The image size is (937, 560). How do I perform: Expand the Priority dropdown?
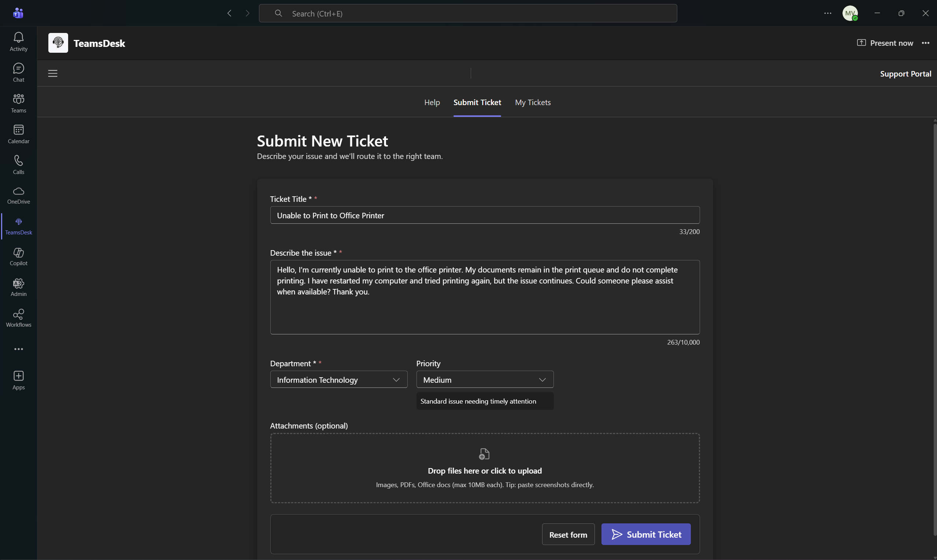(485, 380)
